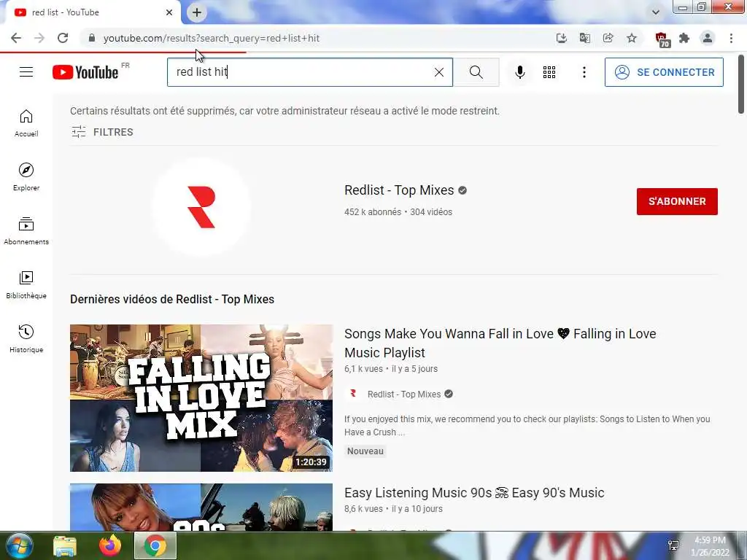The width and height of the screenshot is (747, 560).
Task: Open the tab search dropdown arrow
Action: coord(656,12)
